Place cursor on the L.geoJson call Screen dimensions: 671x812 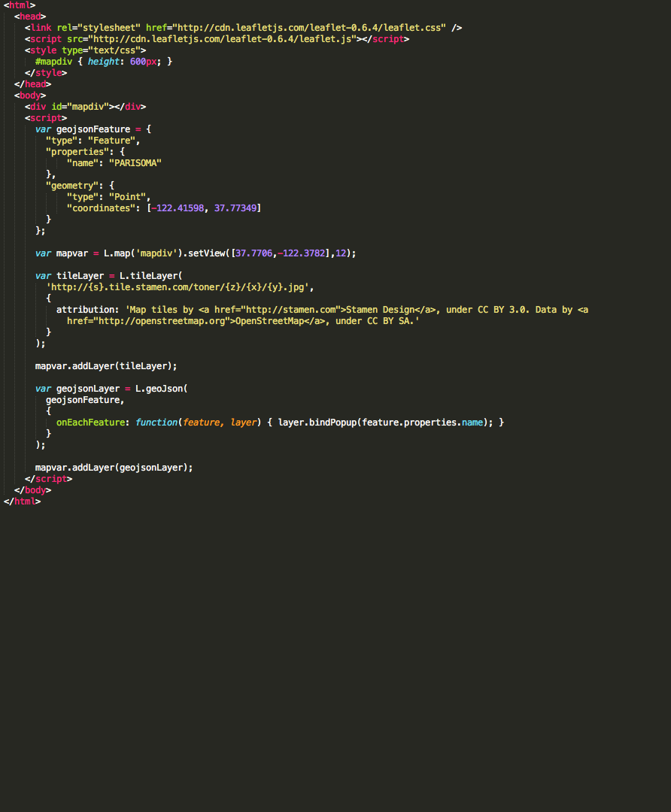(159, 389)
